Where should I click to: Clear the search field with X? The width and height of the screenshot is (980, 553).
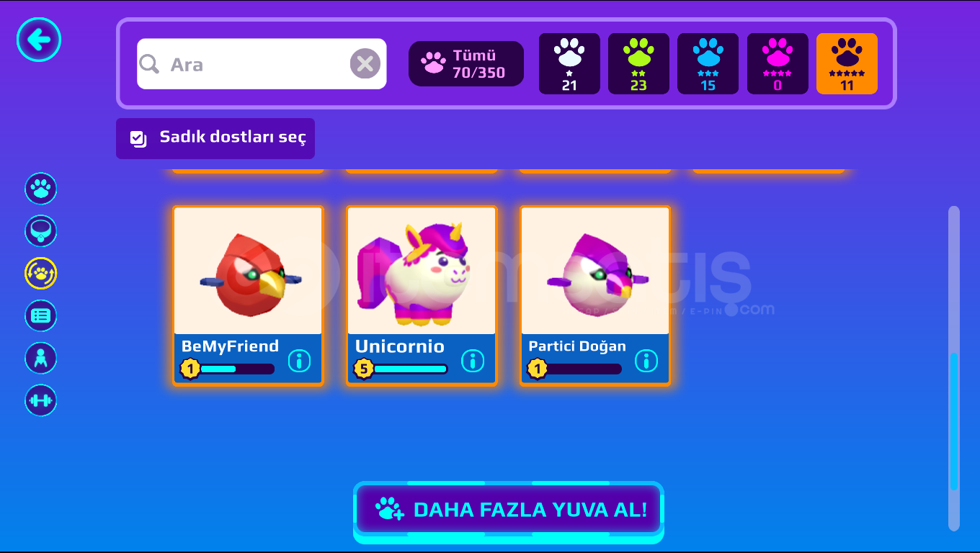[365, 64]
